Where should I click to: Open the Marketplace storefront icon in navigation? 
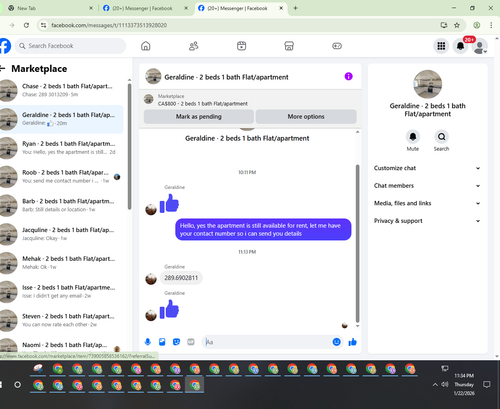tap(289, 46)
